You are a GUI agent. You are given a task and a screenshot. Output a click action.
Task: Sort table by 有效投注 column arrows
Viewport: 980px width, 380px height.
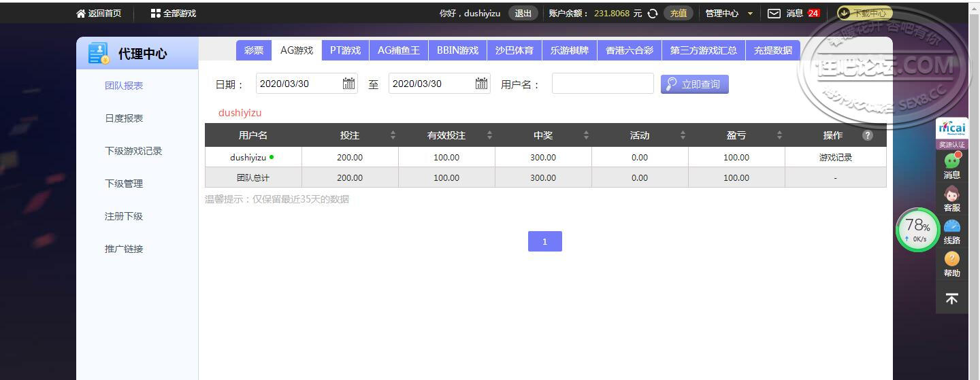click(x=489, y=135)
